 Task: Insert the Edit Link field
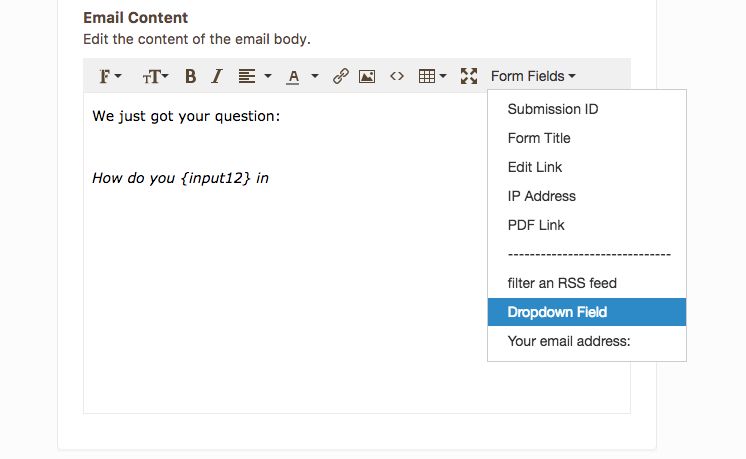(535, 167)
